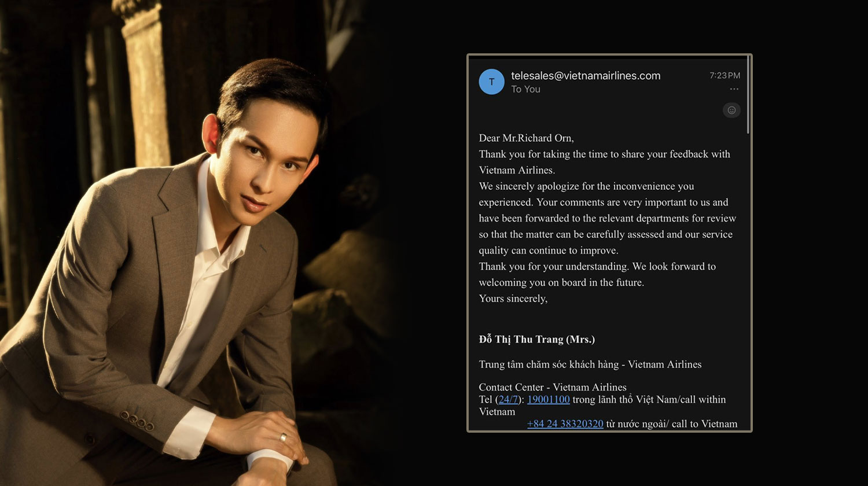Click the 7:23 PM timestamp
Screen dimensions: 868x486
724,75
